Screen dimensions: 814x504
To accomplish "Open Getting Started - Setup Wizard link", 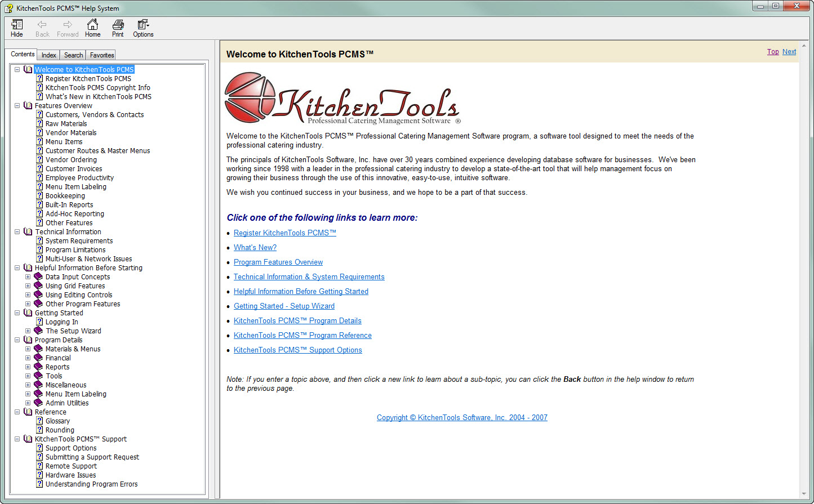I will pyautogui.click(x=284, y=306).
